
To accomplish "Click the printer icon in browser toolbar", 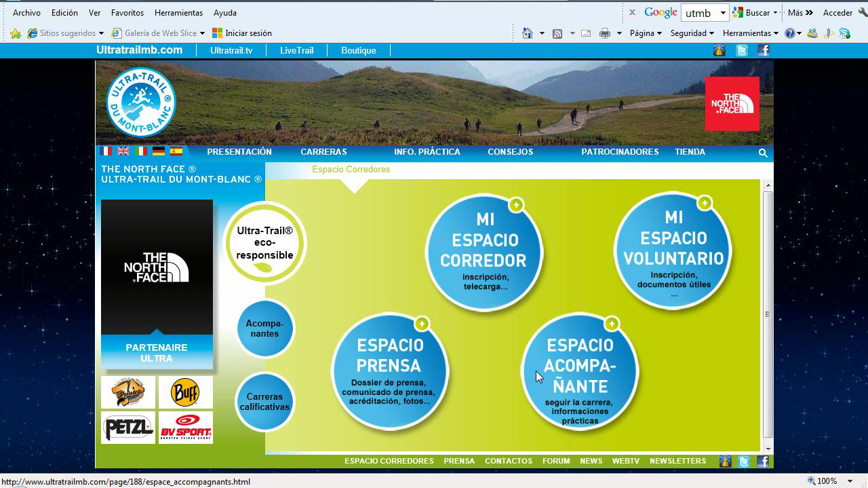I will tap(605, 33).
